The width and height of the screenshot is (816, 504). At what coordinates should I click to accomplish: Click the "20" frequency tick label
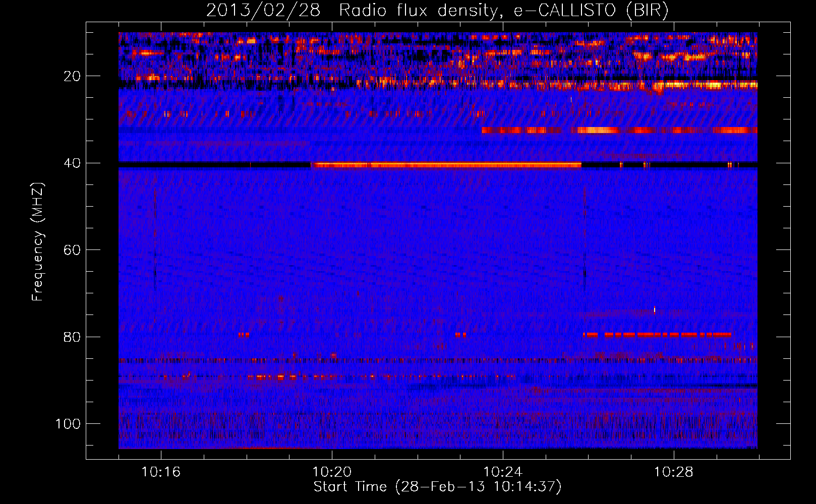point(72,76)
